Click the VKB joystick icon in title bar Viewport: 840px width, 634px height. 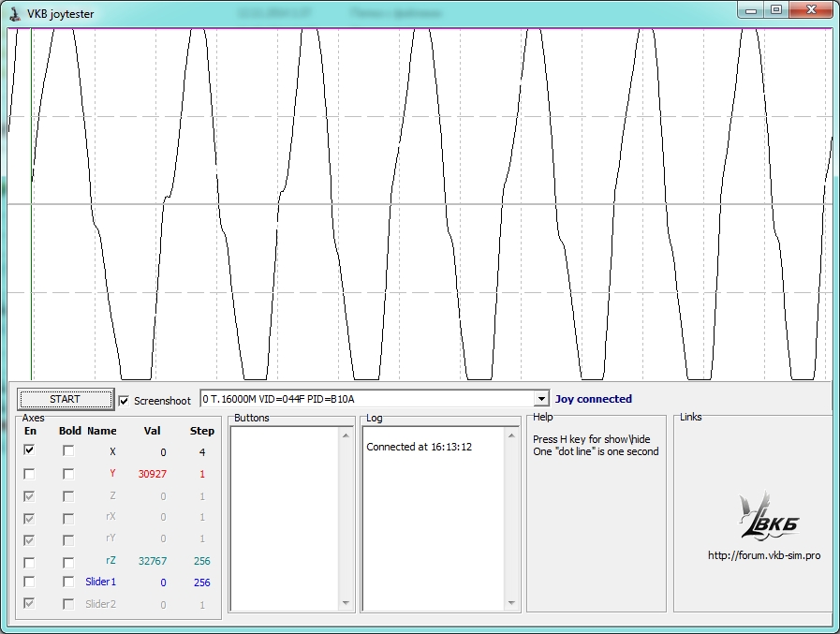(x=15, y=13)
